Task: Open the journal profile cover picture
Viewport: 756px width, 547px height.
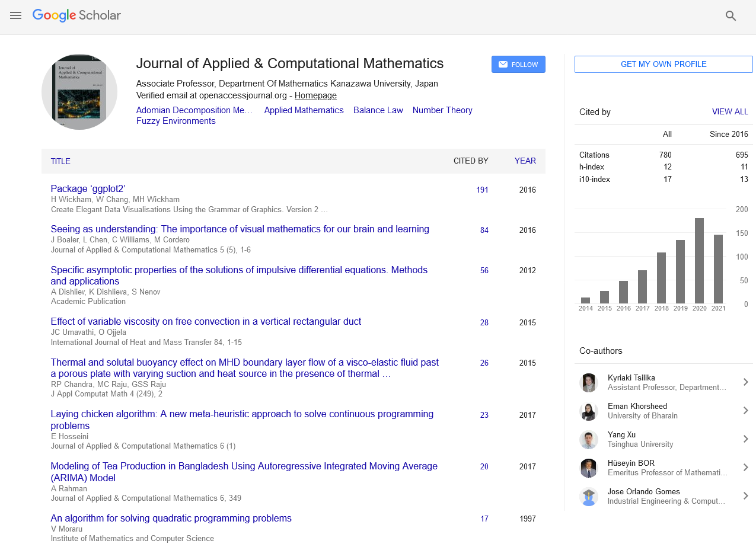Action: pos(79,92)
